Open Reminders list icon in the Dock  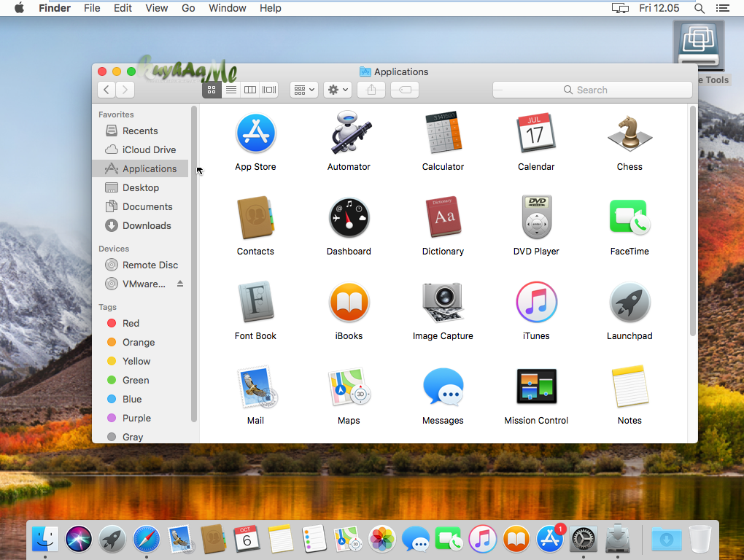[x=314, y=539]
